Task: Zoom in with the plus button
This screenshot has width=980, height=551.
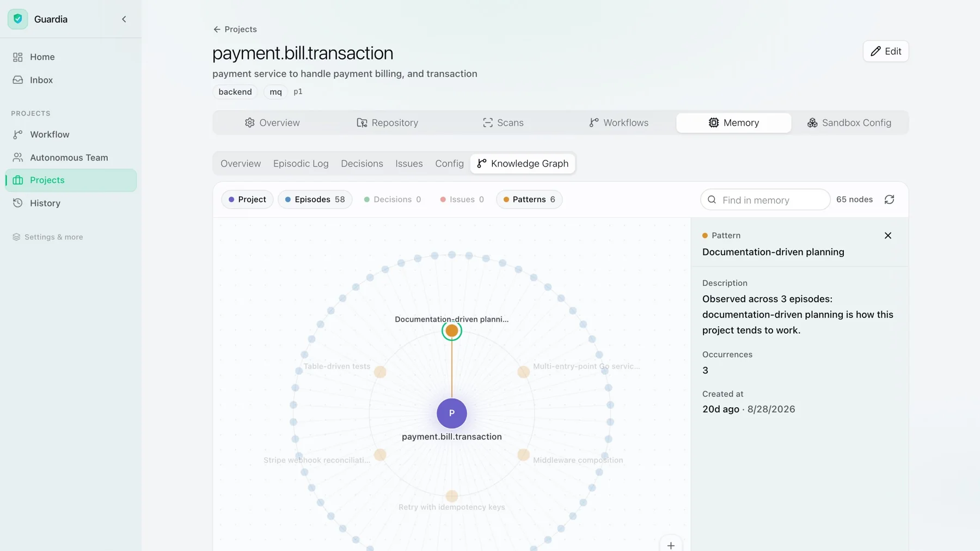Action: coord(671,544)
